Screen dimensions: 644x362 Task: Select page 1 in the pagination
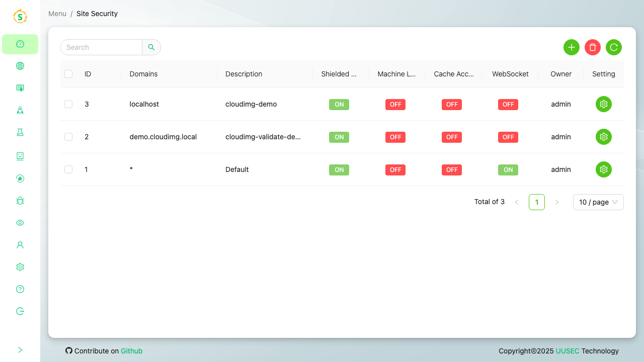click(x=537, y=202)
